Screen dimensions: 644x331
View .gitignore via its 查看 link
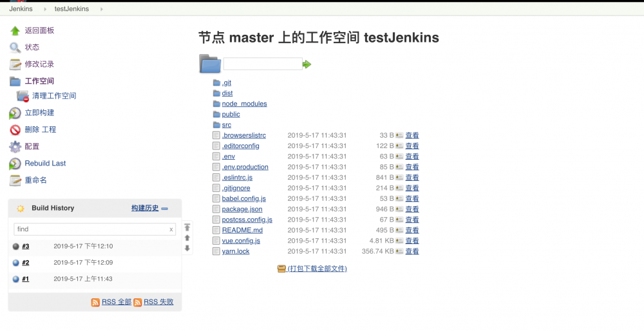(x=412, y=188)
